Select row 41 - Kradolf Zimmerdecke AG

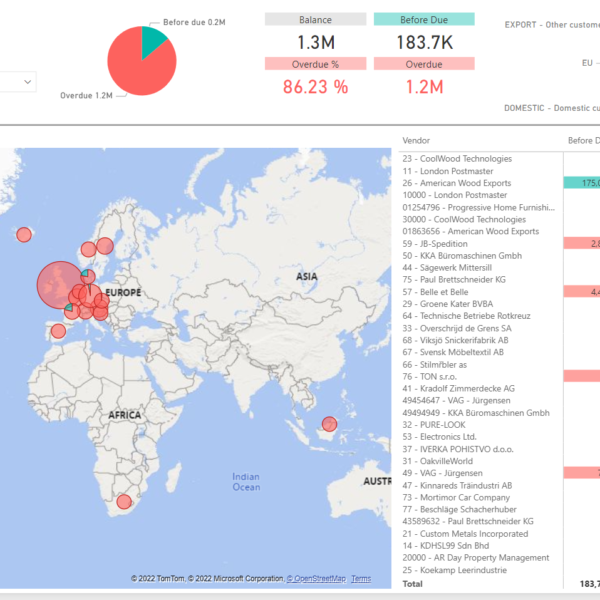tap(458, 389)
